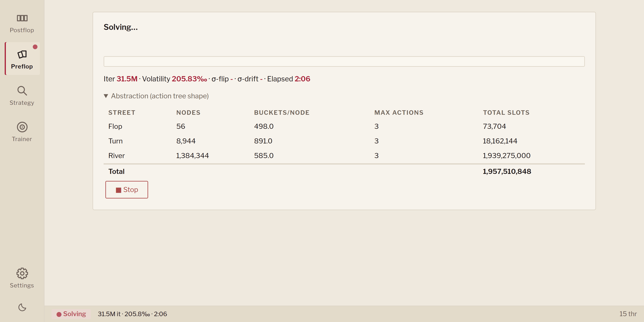This screenshot has width=644, height=322.
Task: Click the σ-drift label
Action: tap(248, 79)
